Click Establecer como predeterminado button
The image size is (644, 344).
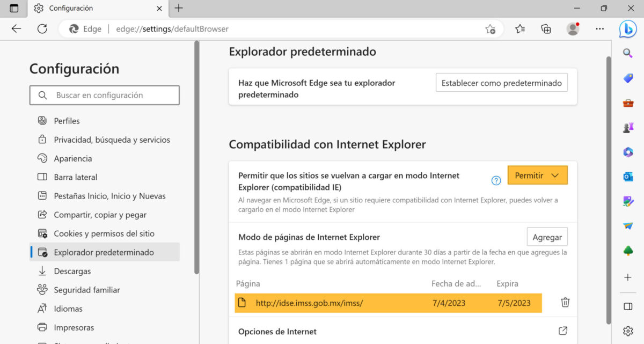(x=501, y=83)
